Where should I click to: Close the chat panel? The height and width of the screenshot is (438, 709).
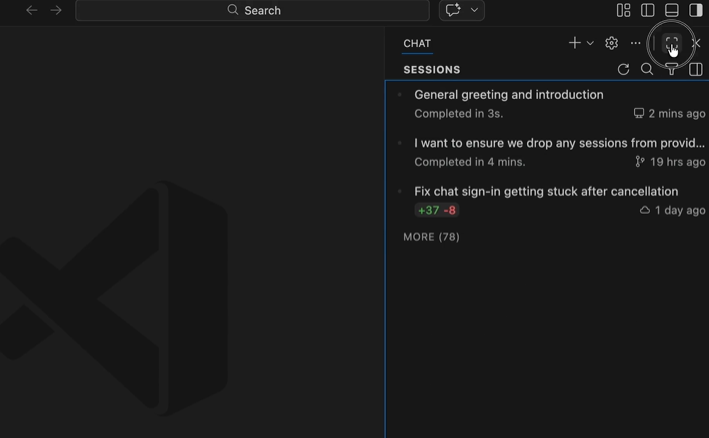(x=696, y=43)
